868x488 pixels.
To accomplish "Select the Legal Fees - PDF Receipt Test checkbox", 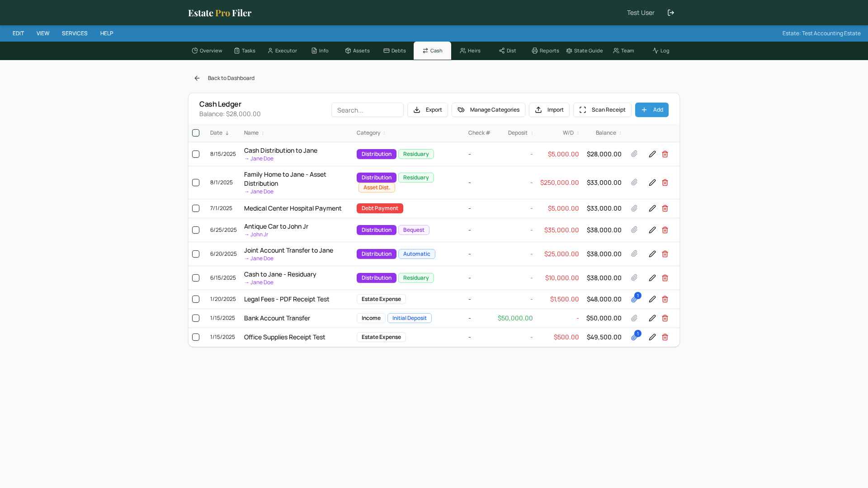I will tap(196, 299).
